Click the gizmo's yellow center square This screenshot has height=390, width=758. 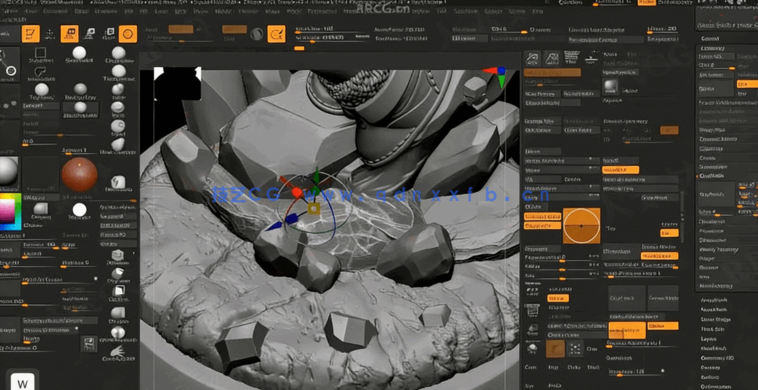[x=314, y=209]
